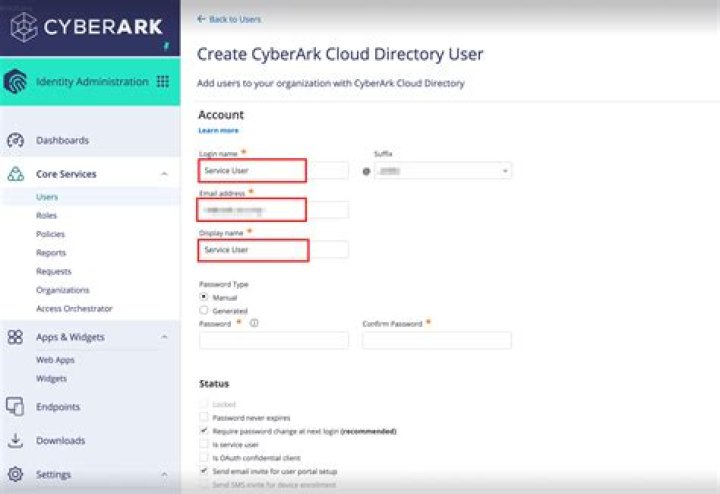Screen dimensions: 720x494
Task: Click the Downloads arrow icon
Action: [15, 440]
